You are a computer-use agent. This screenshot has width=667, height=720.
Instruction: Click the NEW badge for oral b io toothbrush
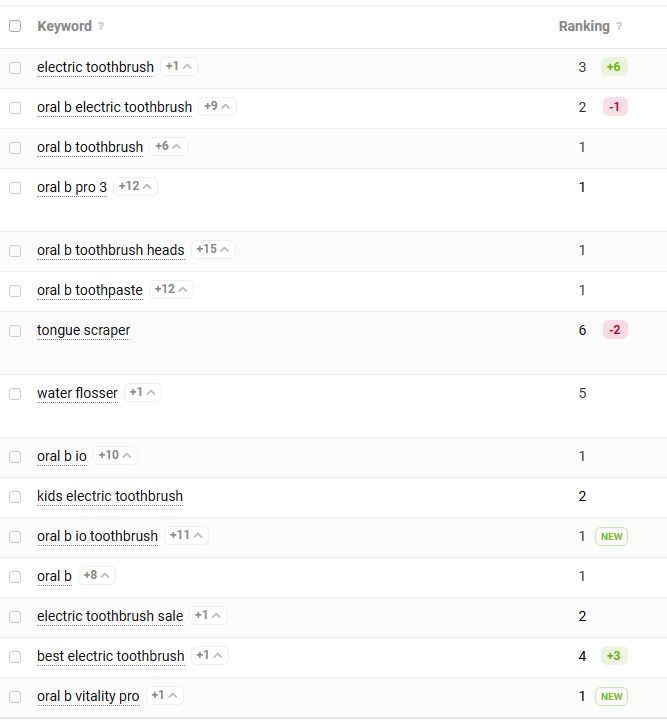click(x=611, y=536)
